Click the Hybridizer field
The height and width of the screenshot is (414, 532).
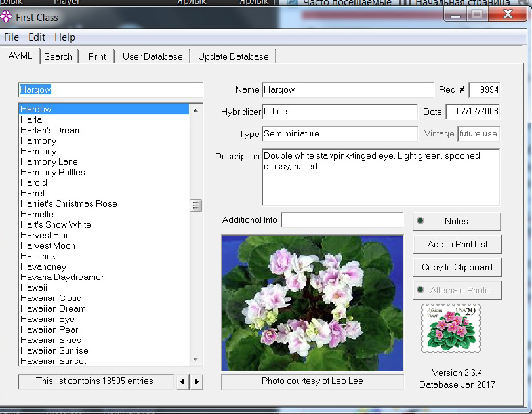[x=340, y=112]
